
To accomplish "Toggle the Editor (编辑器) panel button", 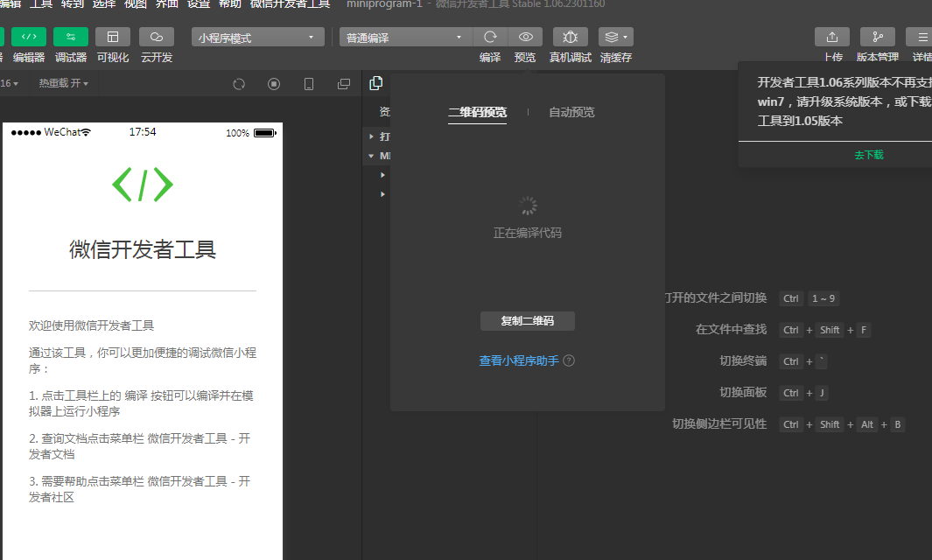I will point(29,37).
